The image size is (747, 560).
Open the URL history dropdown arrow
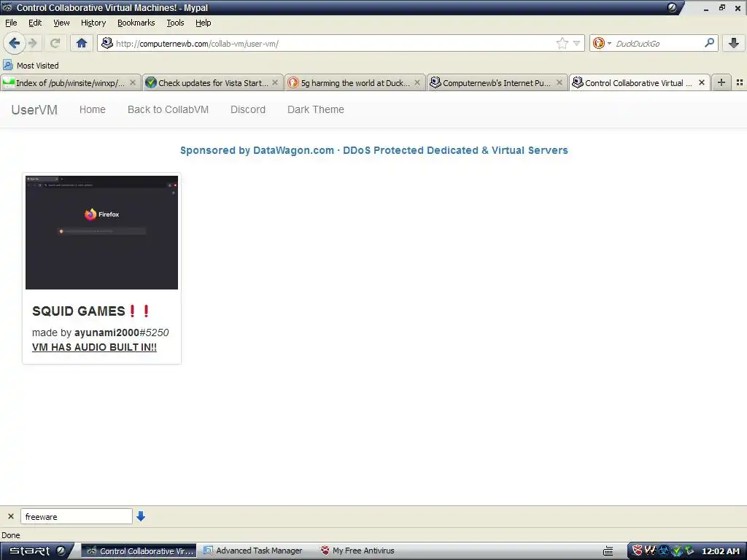coord(576,43)
